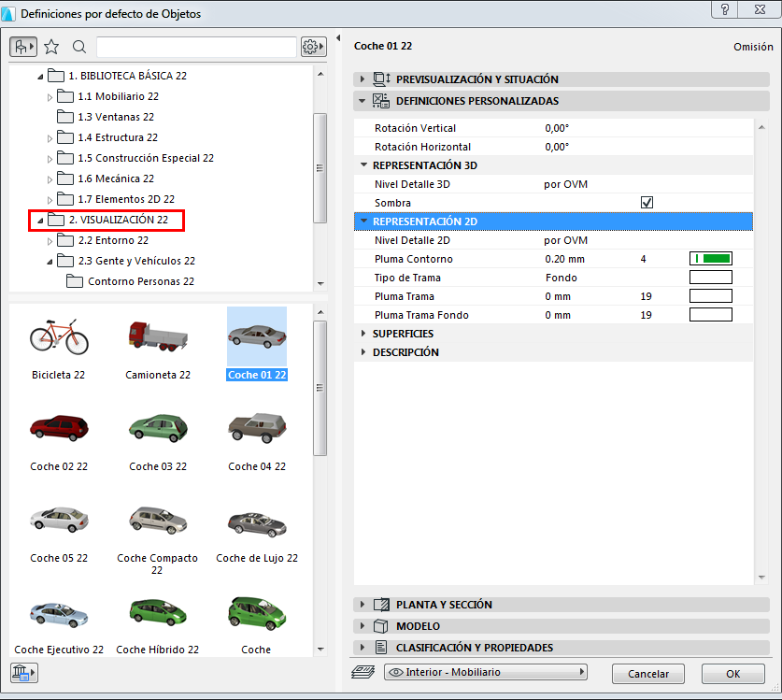Image resolution: width=782 pixels, height=700 pixels.
Task: Collapse the Representación 2D section
Action: click(364, 221)
